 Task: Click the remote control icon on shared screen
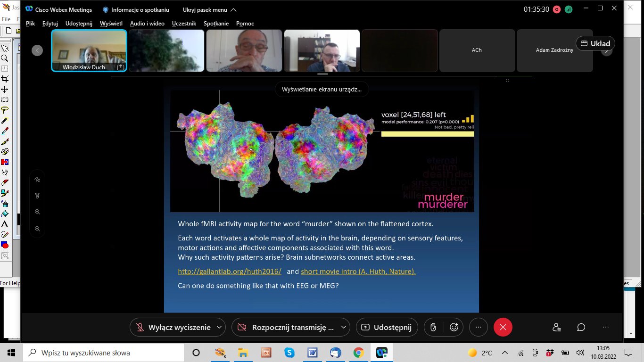pyautogui.click(x=37, y=196)
